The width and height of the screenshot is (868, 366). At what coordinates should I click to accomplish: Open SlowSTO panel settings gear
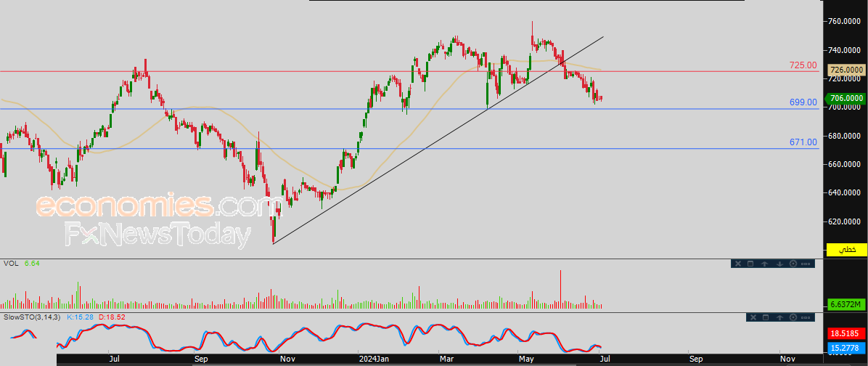[793, 317]
